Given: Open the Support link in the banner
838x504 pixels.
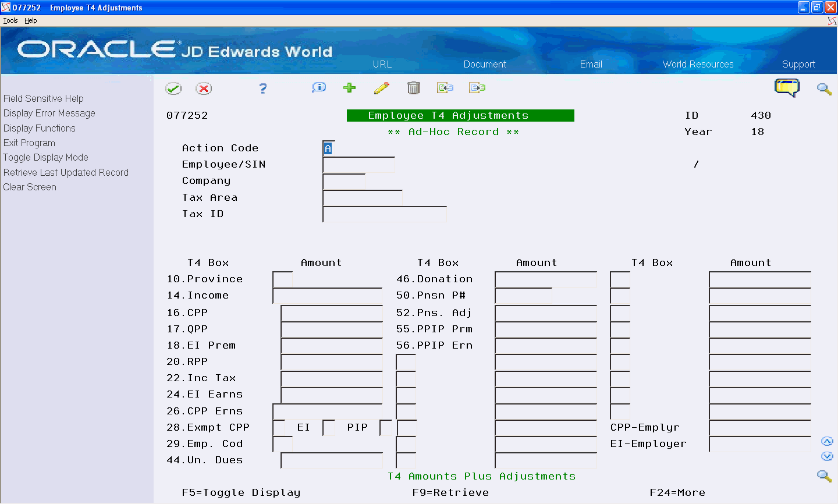Looking at the screenshot, I should [x=798, y=64].
